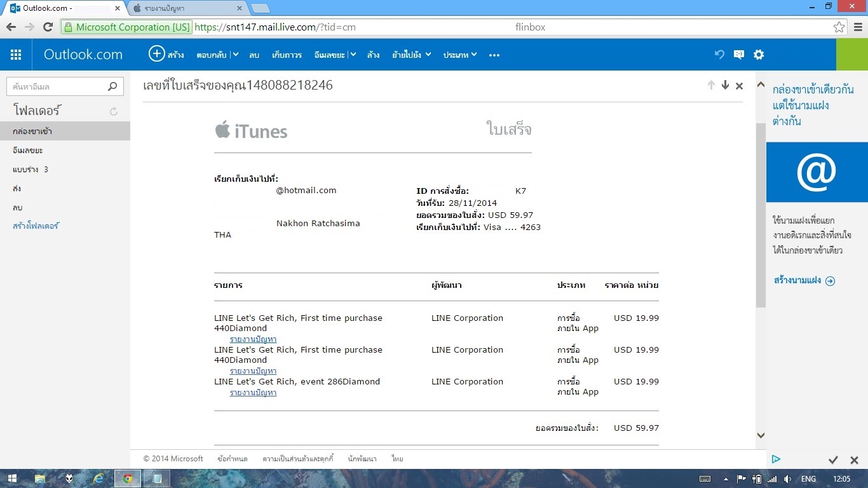The width and height of the screenshot is (868, 488).
Task: Click รายงานปัญหา link under second 440Diamond item
Action: pos(253,371)
